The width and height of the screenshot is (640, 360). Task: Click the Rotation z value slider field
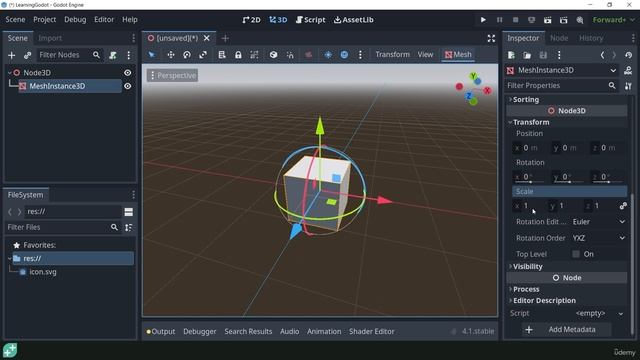click(x=607, y=177)
